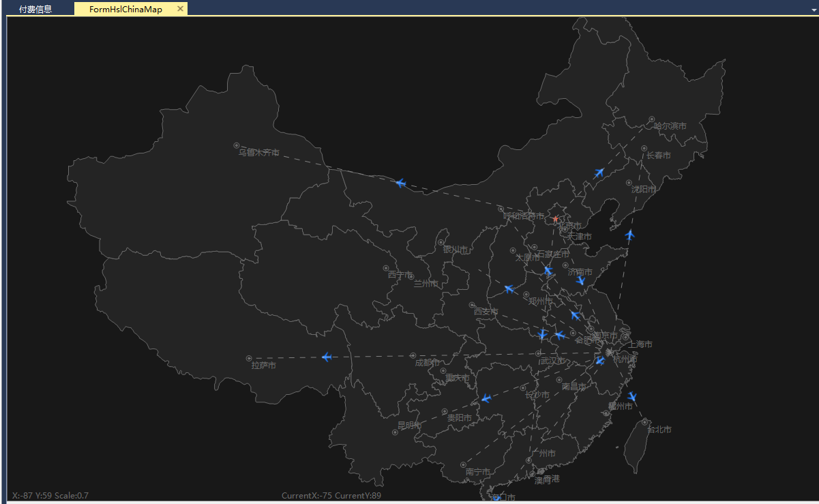Select the Chengdu (成都市) city marker dot
Image resolution: width=819 pixels, height=504 pixels.
[x=413, y=355]
